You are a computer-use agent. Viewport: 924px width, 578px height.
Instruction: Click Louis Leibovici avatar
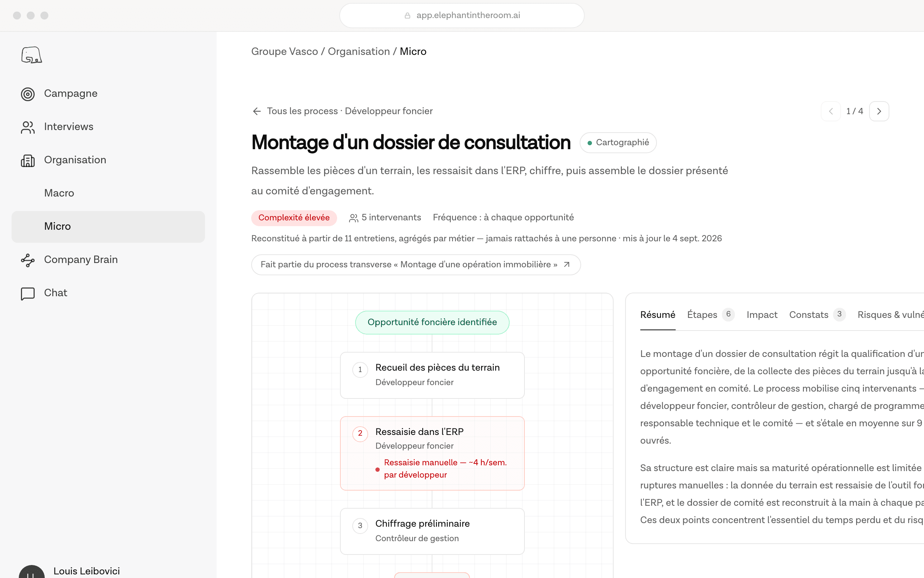[x=32, y=572]
